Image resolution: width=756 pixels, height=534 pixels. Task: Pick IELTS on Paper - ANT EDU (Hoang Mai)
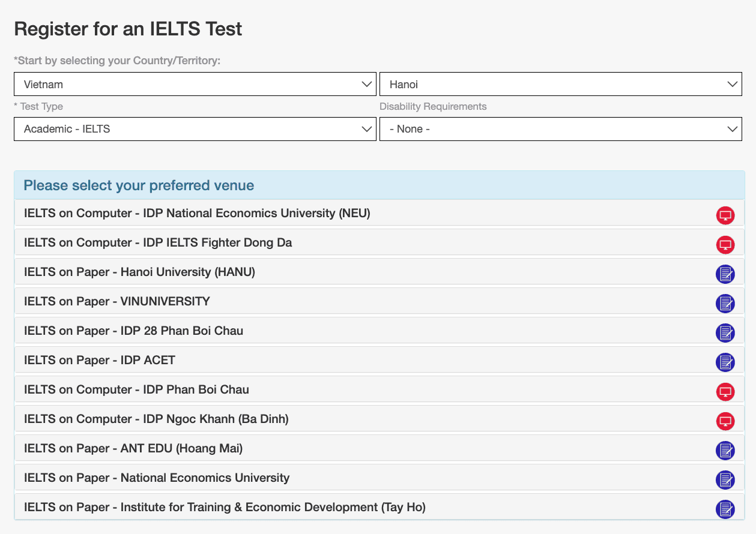[x=133, y=448]
